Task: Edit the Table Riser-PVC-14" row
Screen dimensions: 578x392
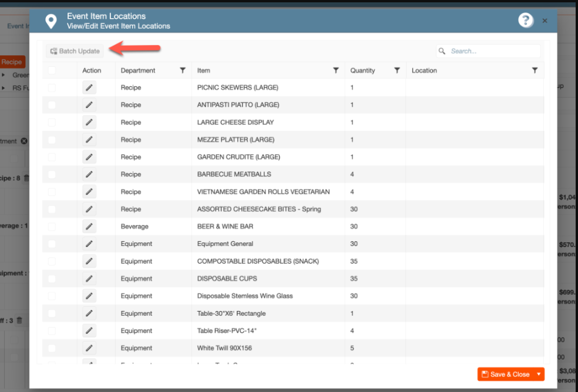Action: point(89,331)
